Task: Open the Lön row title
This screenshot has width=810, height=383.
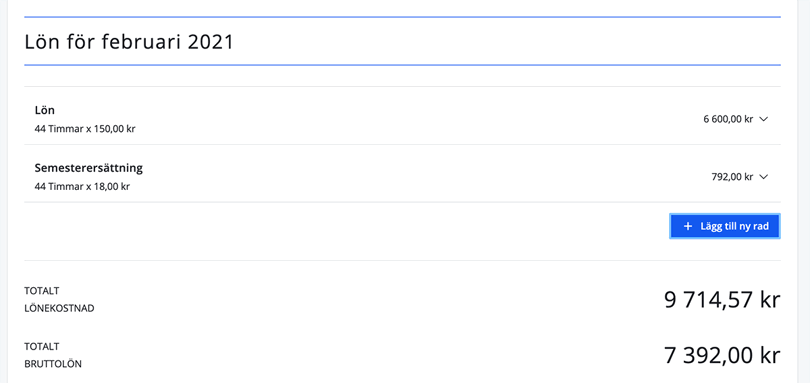Action: point(45,110)
